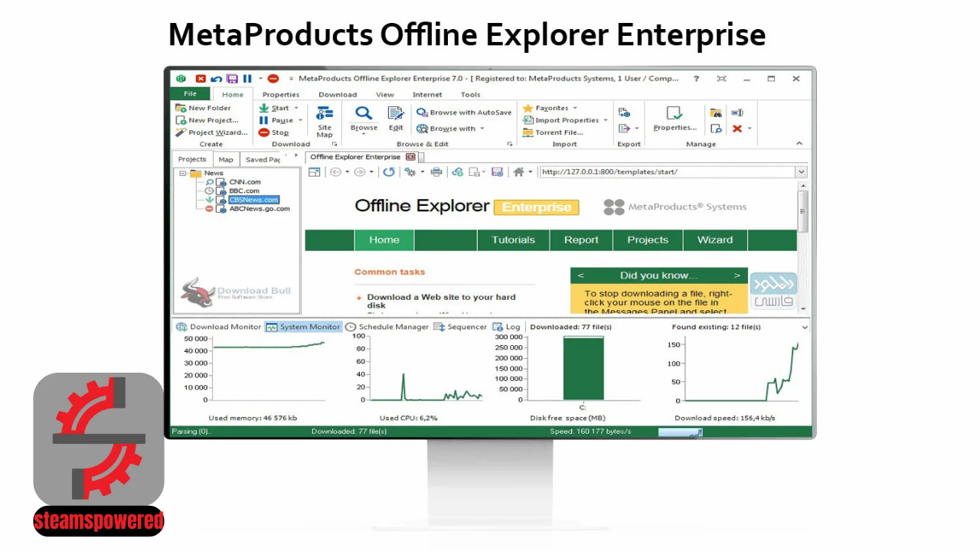Open the Report page link
Image resolution: width=980 pixels, height=551 pixels.
581,240
